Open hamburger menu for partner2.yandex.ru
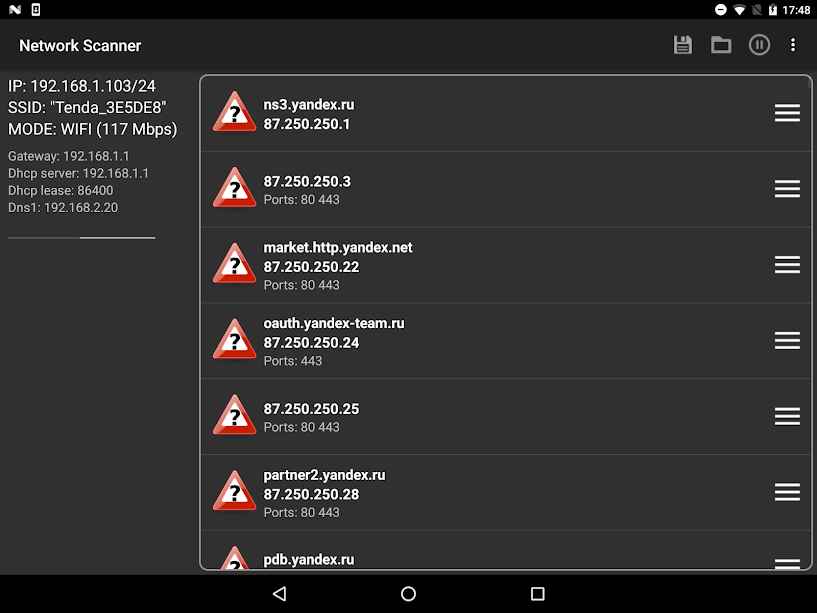 coord(787,492)
